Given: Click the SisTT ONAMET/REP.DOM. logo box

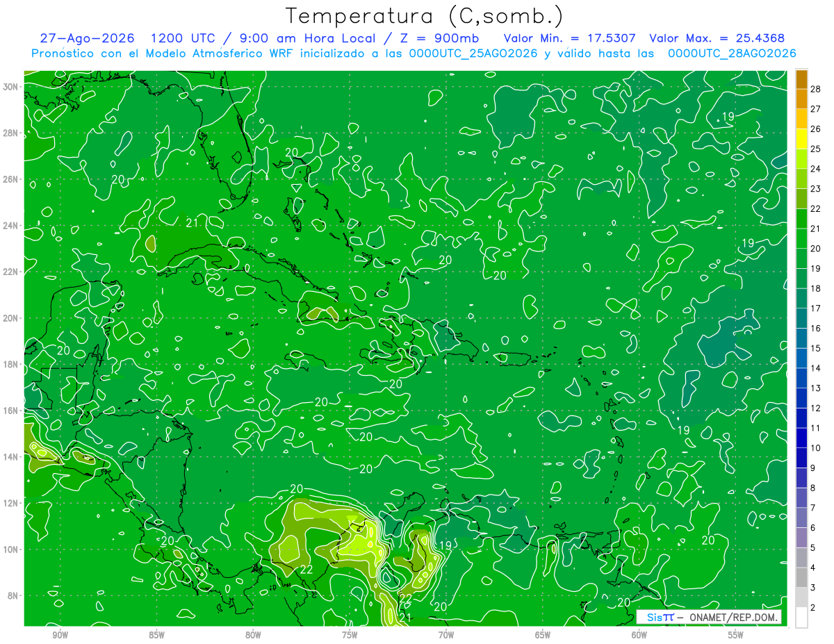Looking at the screenshot, I should (709, 617).
